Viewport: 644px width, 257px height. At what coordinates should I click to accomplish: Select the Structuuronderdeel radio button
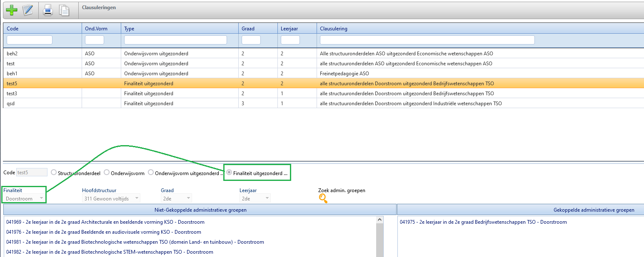tap(54, 172)
